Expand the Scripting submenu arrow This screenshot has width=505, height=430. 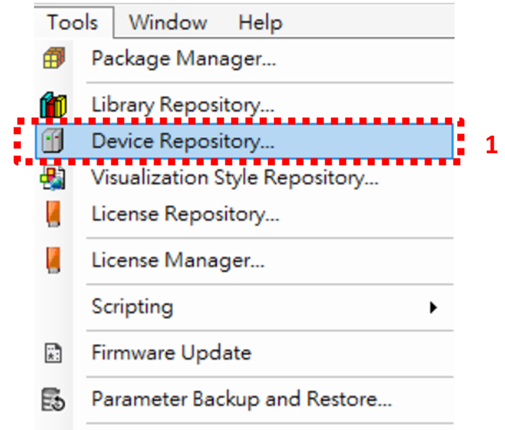point(433,307)
